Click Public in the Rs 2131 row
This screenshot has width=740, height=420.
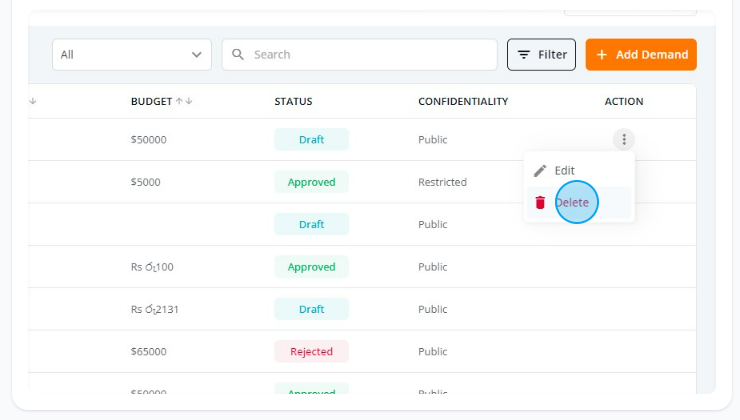(432, 309)
